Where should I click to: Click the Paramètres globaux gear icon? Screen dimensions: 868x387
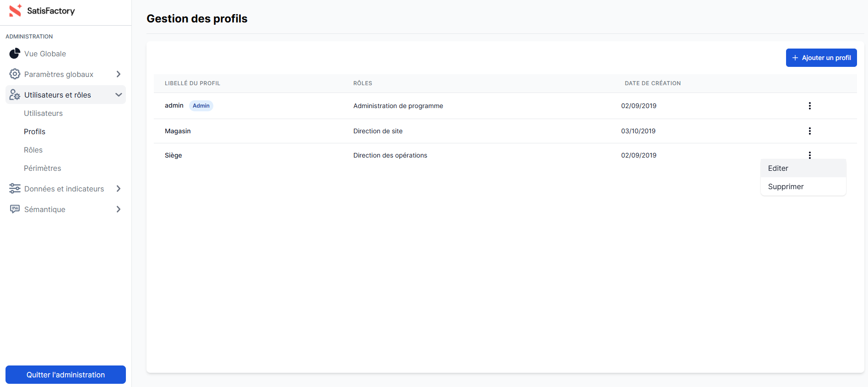tap(15, 74)
